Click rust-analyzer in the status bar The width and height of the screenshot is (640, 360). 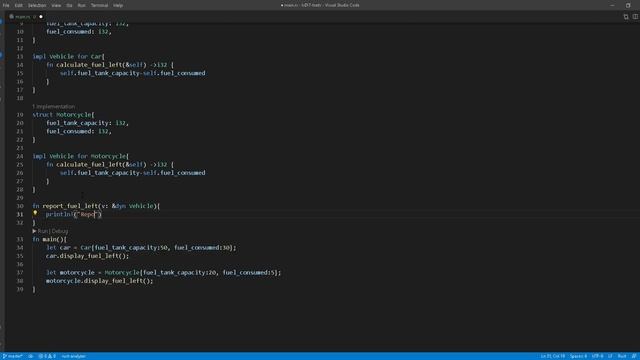click(x=73, y=356)
